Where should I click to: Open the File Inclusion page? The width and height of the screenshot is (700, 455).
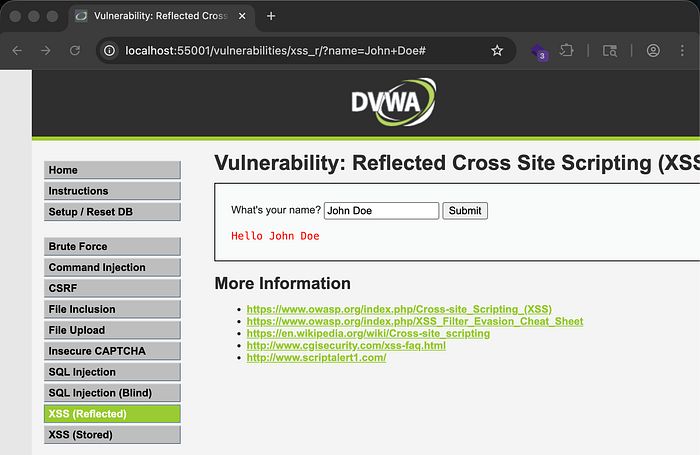click(112, 309)
